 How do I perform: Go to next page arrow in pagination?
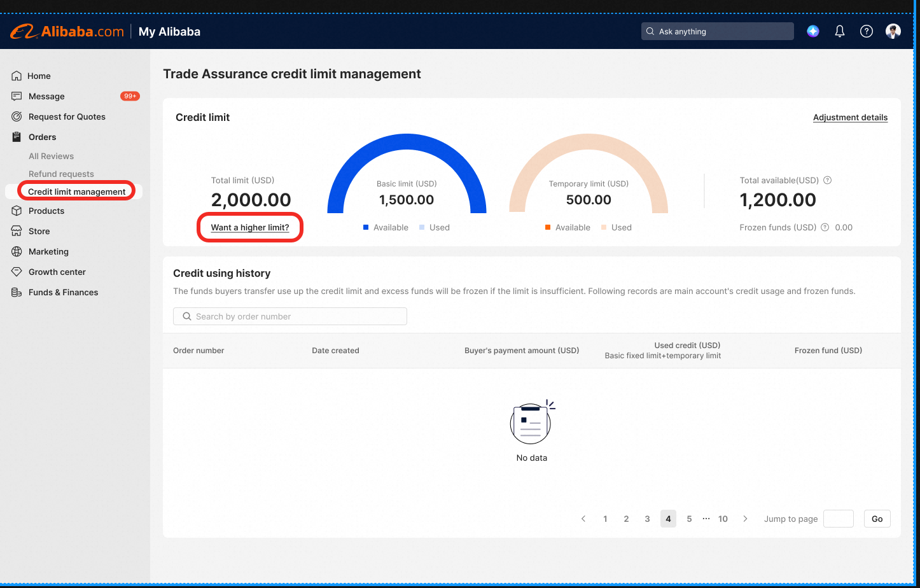pyautogui.click(x=745, y=519)
